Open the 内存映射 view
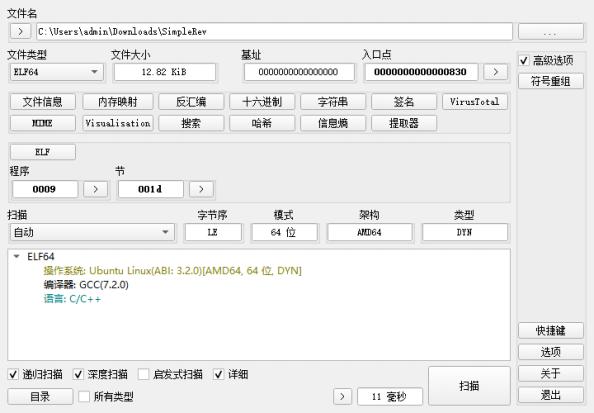594x413 pixels. (118, 102)
